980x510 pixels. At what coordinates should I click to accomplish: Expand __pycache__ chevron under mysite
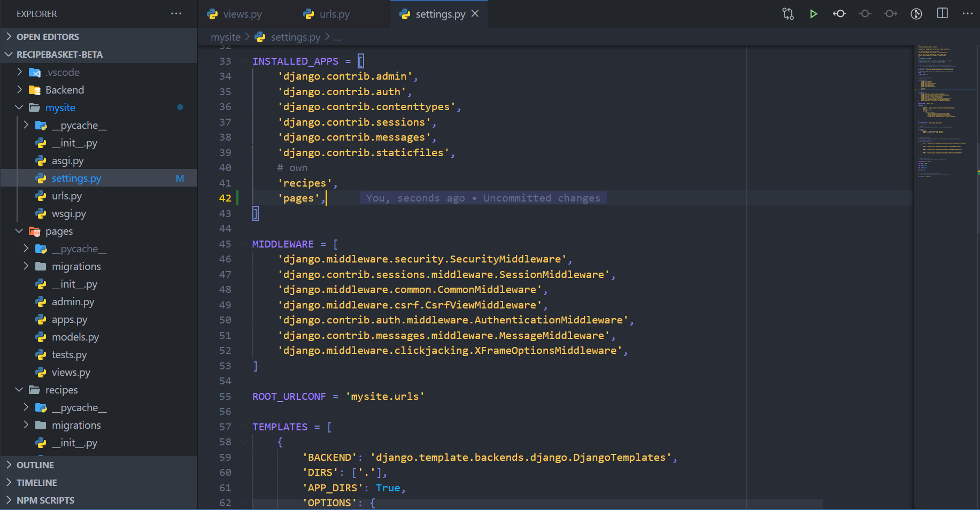[x=26, y=125]
